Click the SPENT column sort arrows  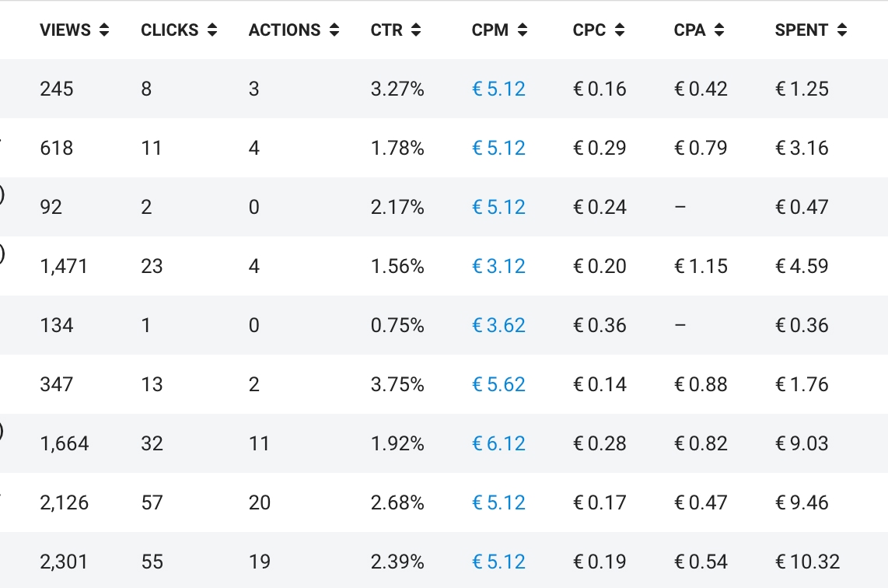(x=842, y=30)
